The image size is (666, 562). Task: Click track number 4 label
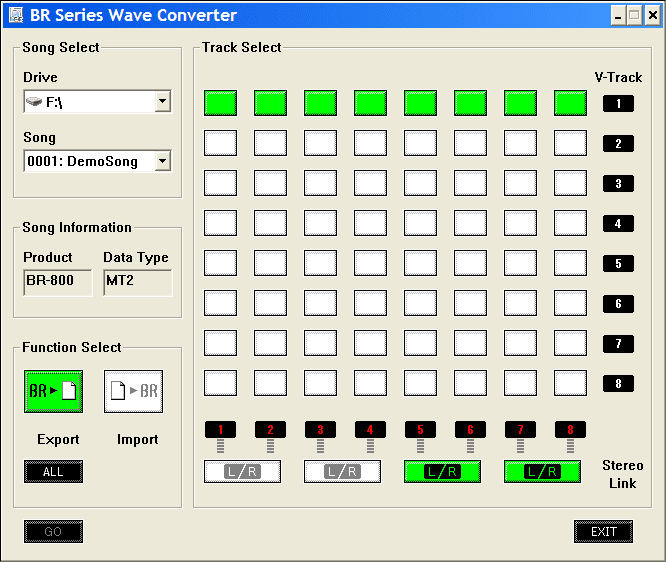coord(370,429)
